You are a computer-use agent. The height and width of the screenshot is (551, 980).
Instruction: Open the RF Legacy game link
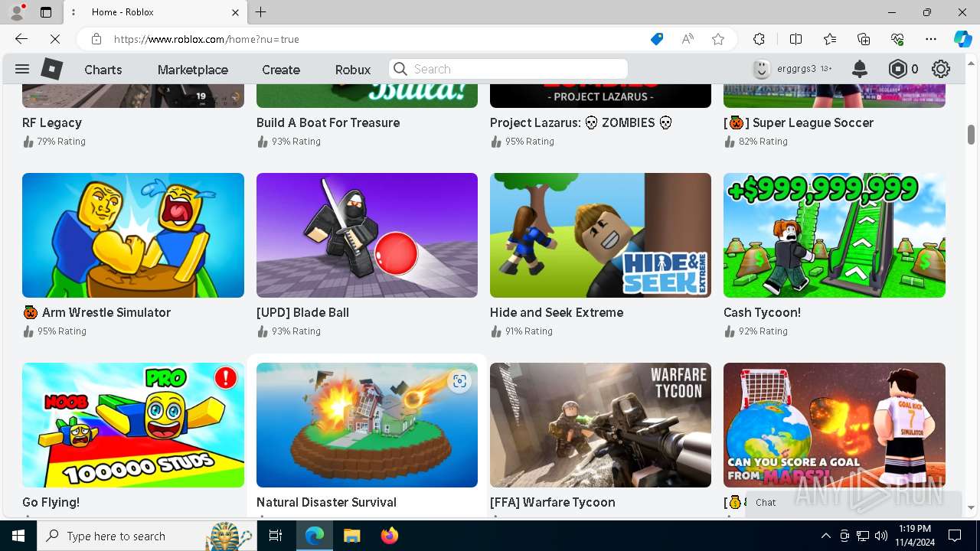click(52, 122)
